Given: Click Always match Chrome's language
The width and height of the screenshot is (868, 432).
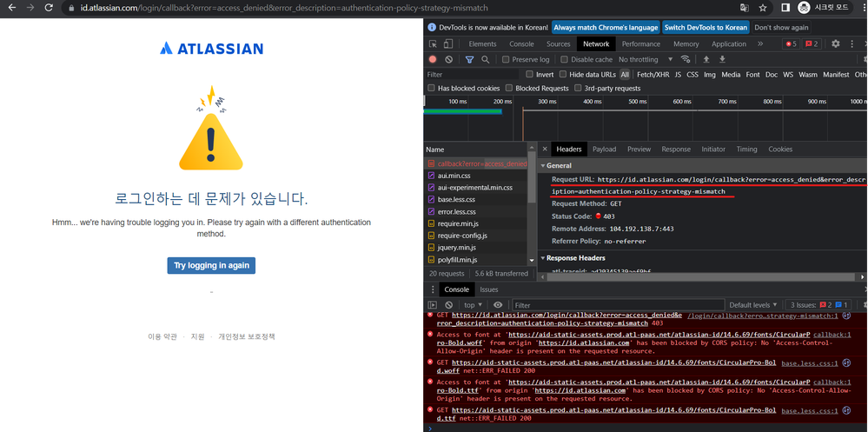Looking at the screenshot, I should (x=606, y=27).
